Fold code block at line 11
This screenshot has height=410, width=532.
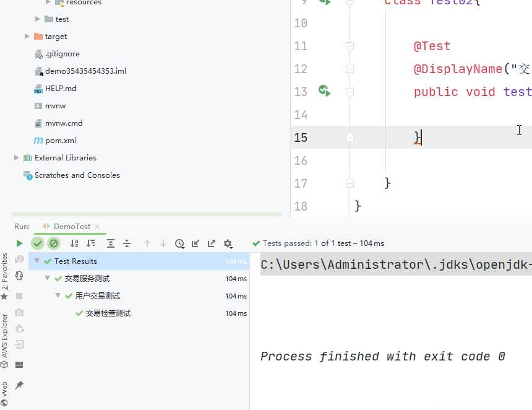tap(350, 46)
